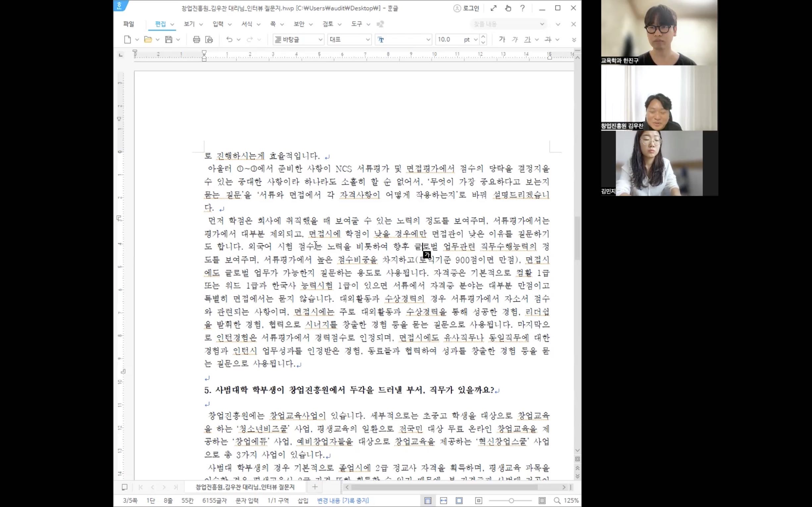Open the new document dropdown arrow
The width and height of the screenshot is (812, 507).
tap(137, 40)
